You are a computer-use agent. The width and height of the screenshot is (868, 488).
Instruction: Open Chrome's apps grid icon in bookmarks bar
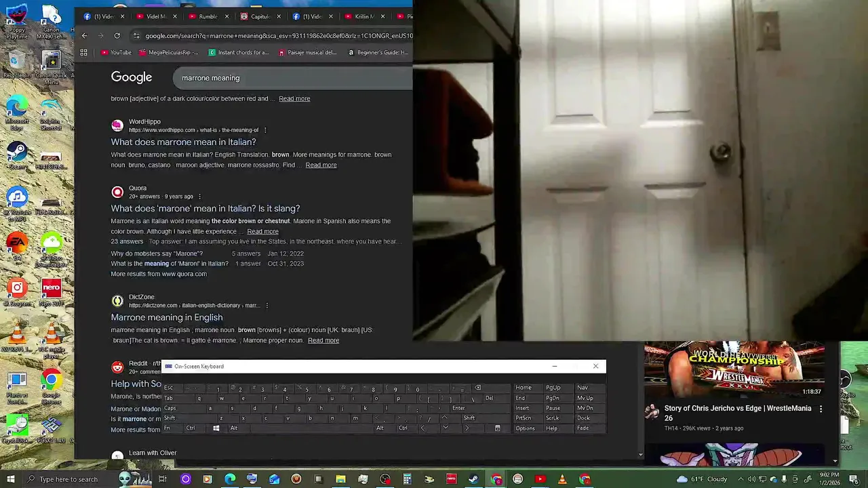point(83,52)
